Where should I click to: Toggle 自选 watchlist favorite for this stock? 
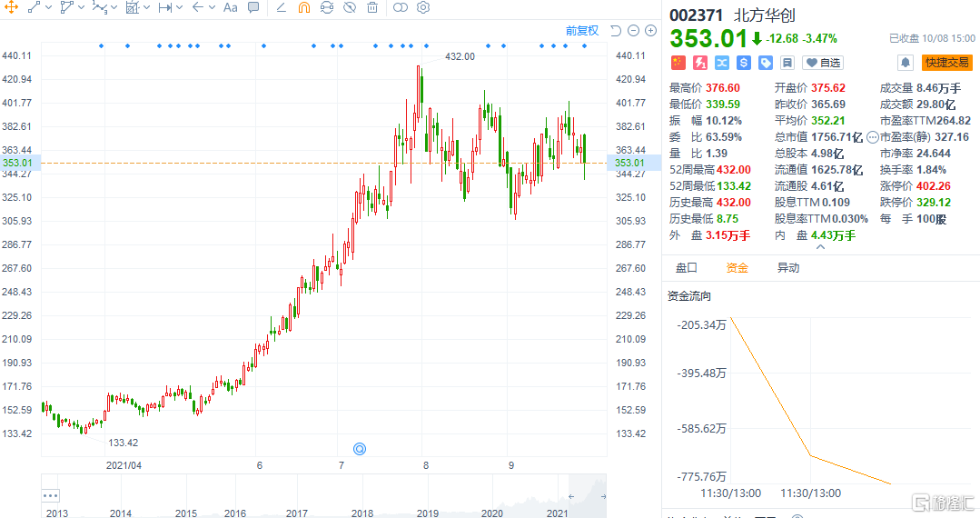point(823,63)
